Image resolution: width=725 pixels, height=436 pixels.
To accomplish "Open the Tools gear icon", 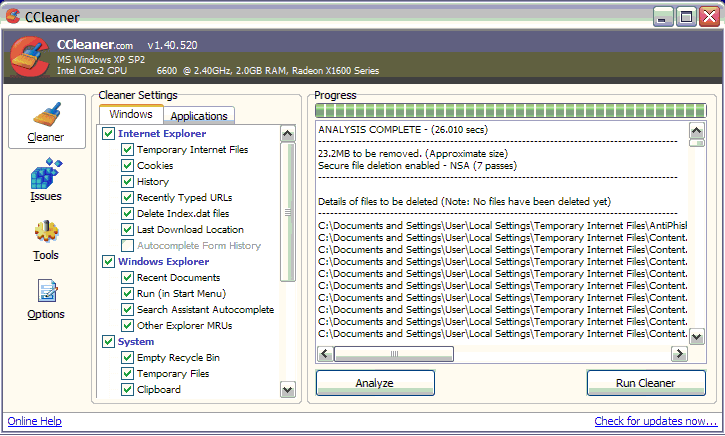I will (x=46, y=234).
